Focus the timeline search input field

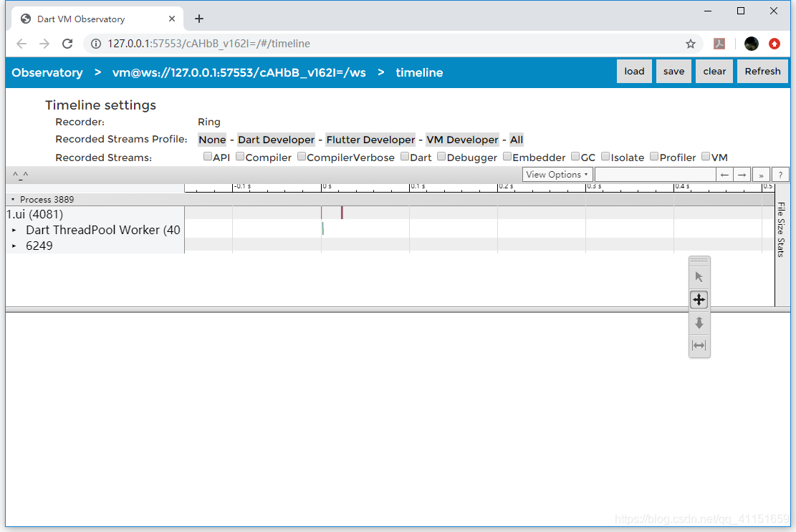tap(656, 175)
